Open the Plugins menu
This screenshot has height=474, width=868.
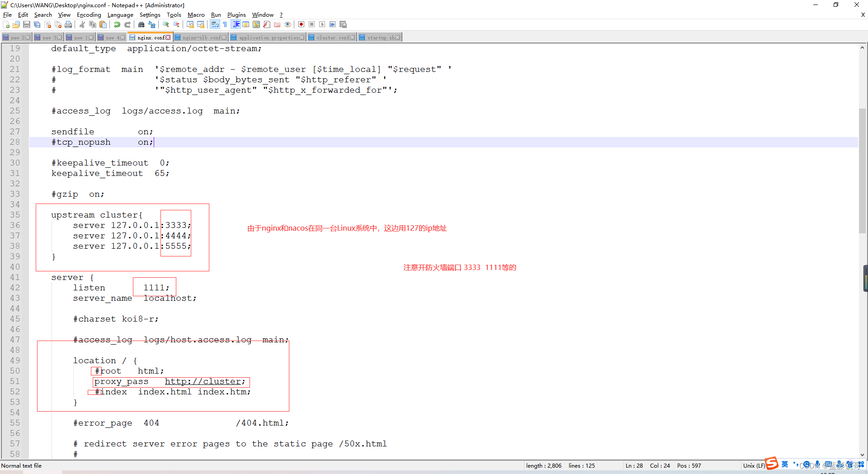pos(236,15)
